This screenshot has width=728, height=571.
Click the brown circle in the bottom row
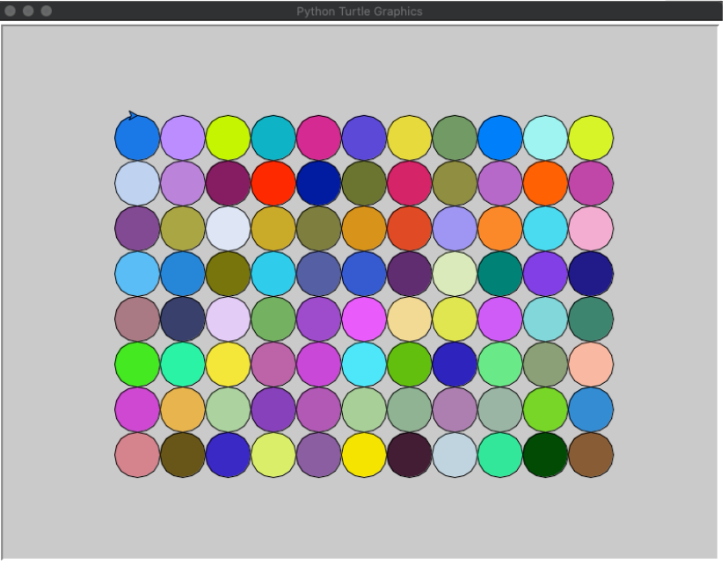coord(592,456)
